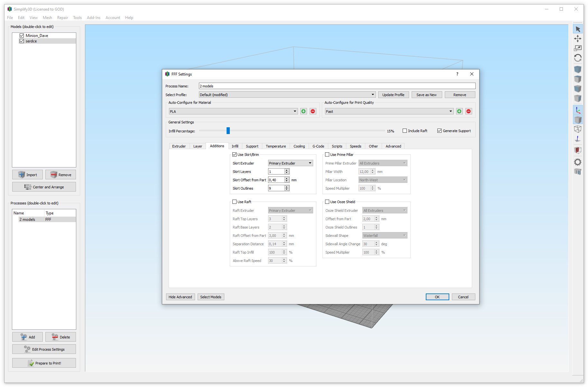Disable the Generate Support checkbox
The width and height of the screenshot is (588, 387).
439,131
